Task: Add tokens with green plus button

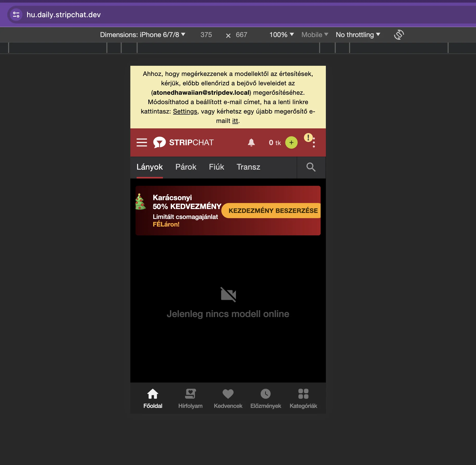Action: click(x=291, y=142)
